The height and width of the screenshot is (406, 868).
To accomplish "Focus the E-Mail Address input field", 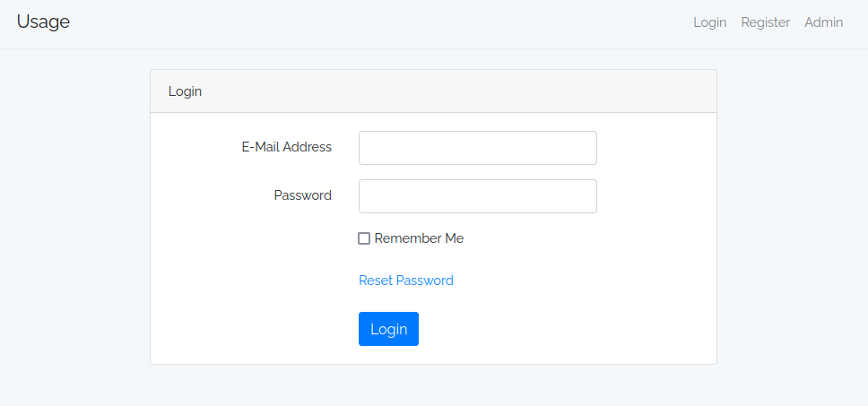I will (x=477, y=148).
